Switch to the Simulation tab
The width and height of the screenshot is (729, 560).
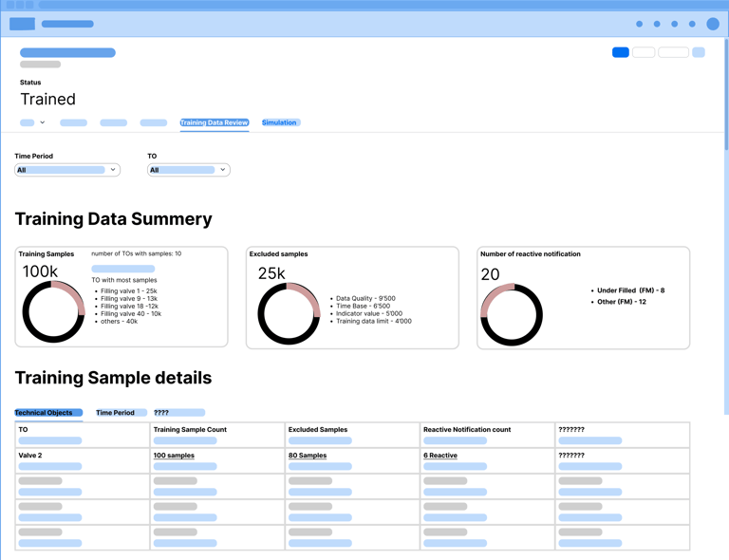pyautogui.click(x=281, y=122)
